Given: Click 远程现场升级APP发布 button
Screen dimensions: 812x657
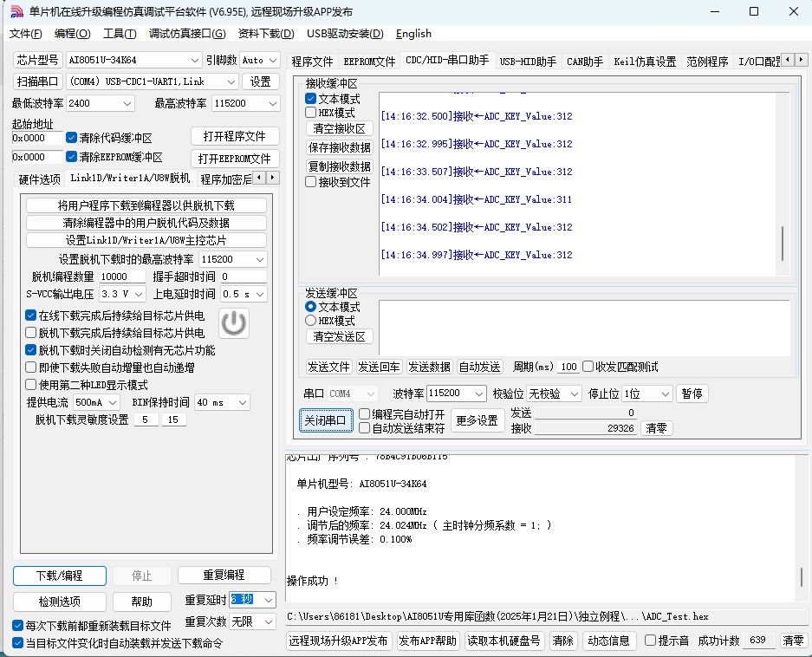Looking at the screenshot, I should (x=338, y=641).
